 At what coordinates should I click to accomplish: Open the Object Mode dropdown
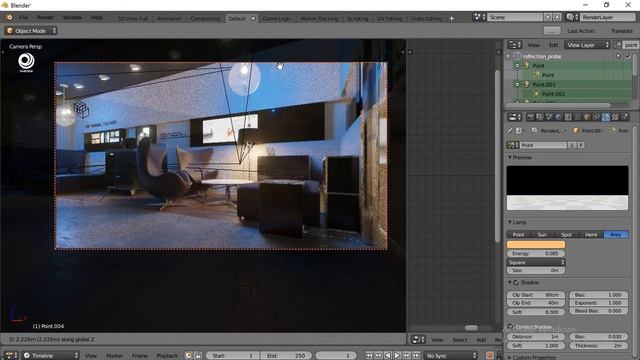(x=31, y=31)
